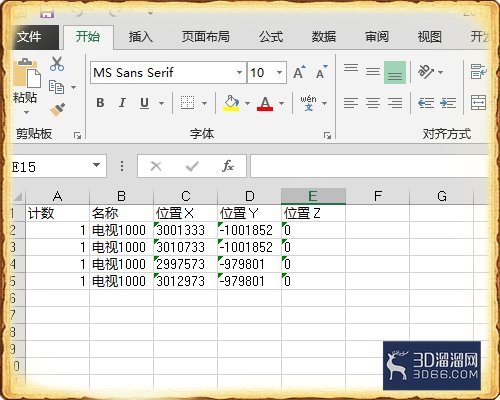The width and height of the screenshot is (500, 400).
Task: Select cell containing 2997573
Action: [x=185, y=264]
